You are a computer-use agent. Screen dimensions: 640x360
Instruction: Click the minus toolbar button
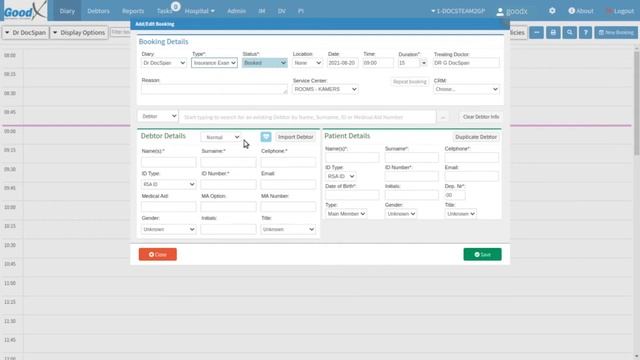[536, 32]
